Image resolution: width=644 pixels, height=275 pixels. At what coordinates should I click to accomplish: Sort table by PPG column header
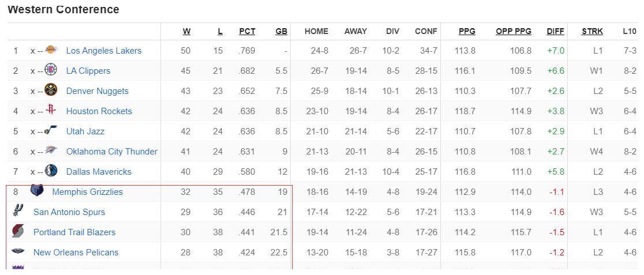tap(467, 31)
